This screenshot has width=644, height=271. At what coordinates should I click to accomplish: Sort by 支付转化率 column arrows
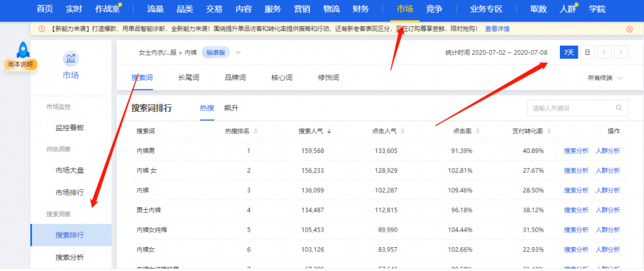(x=547, y=132)
